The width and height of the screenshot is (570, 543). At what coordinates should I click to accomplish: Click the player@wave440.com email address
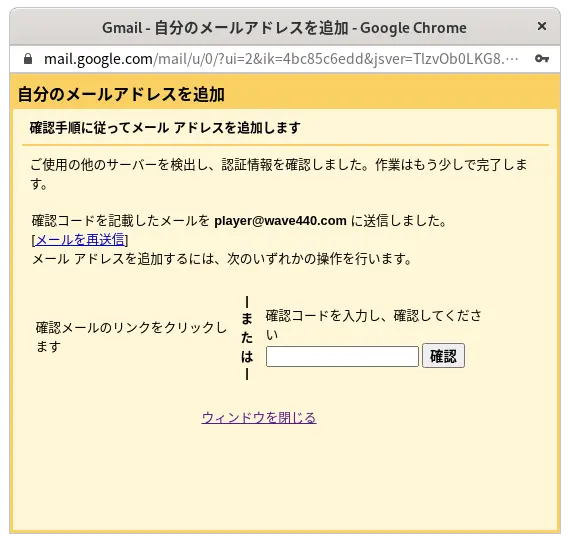(280, 221)
